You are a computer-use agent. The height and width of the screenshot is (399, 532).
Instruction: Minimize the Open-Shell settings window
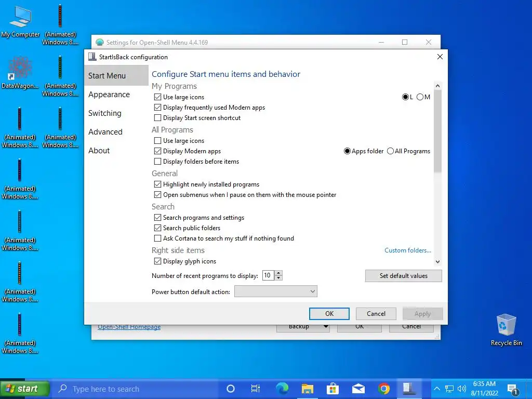pos(381,42)
